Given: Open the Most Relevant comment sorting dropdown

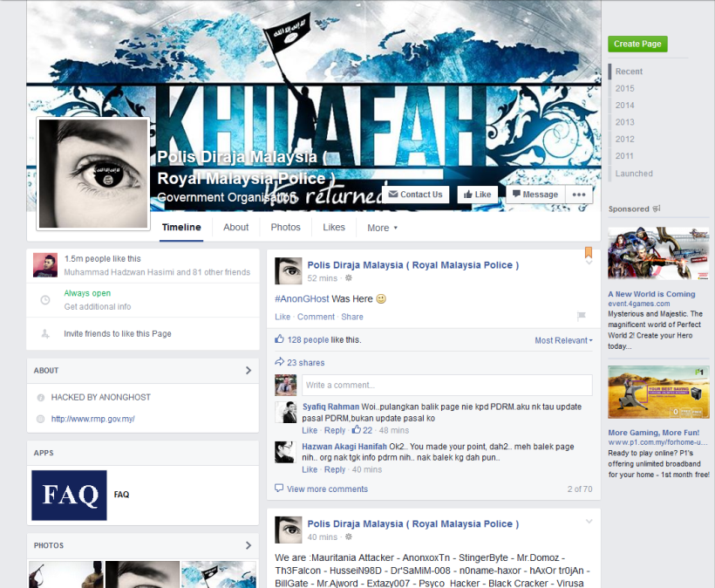Looking at the screenshot, I should click(563, 340).
